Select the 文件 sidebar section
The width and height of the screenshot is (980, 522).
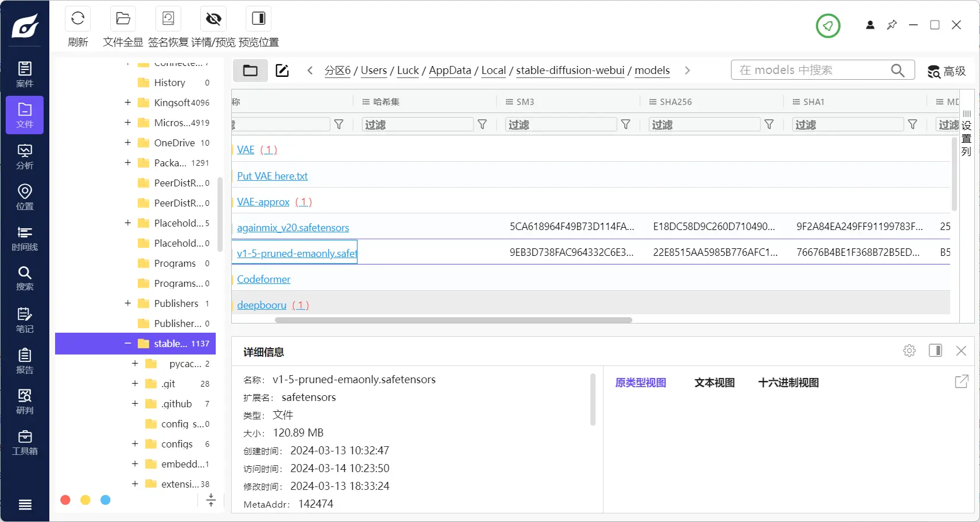[25, 115]
